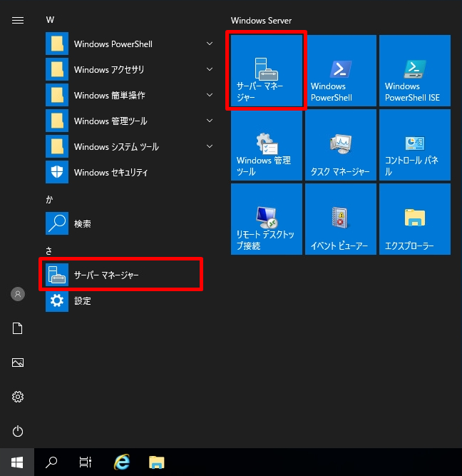Image resolution: width=462 pixels, height=476 pixels.
Task: Click the Power button icon
Action: pos(18,431)
